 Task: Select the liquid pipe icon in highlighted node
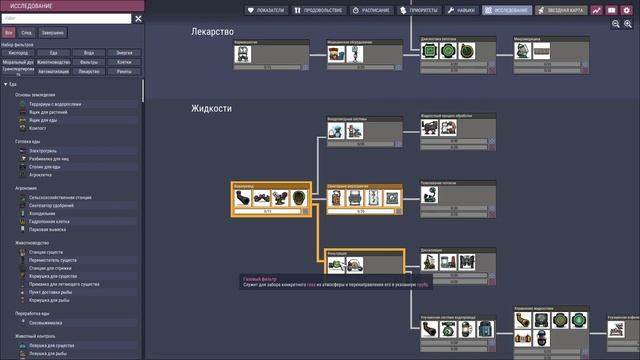[x=243, y=198]
